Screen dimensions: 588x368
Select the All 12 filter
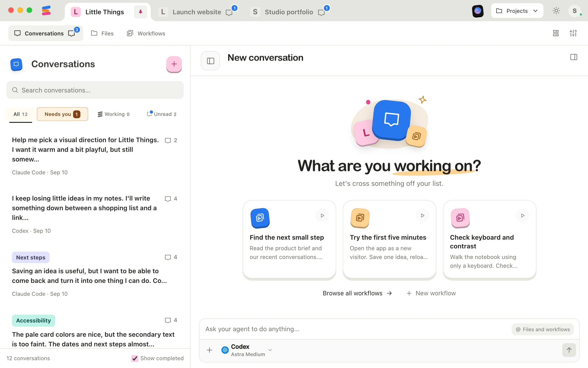pos(21,114)
